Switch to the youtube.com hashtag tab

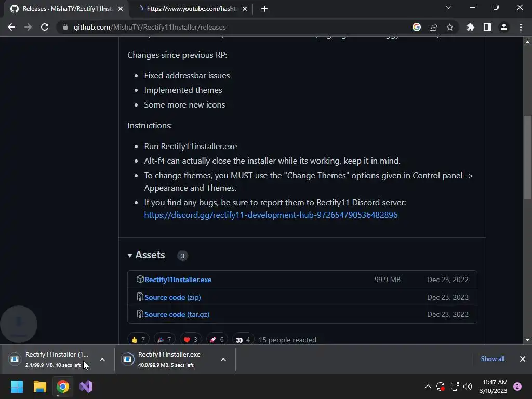pyautogui.click(x=192, y=9)
